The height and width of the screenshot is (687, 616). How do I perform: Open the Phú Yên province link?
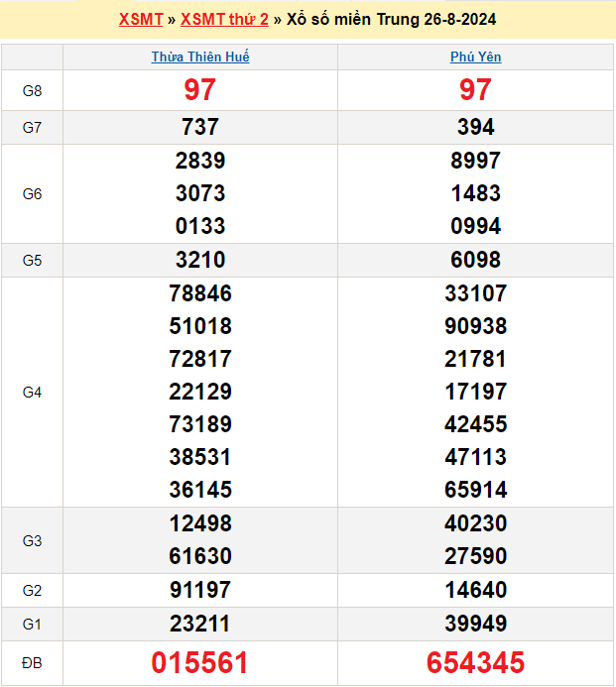coord(476,57)
